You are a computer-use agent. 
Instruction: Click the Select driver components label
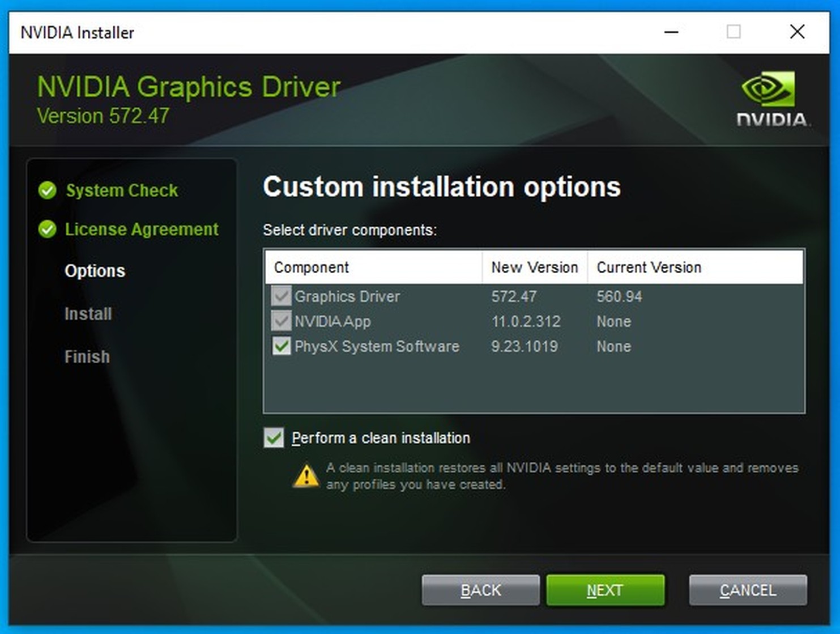click(350, 230)
